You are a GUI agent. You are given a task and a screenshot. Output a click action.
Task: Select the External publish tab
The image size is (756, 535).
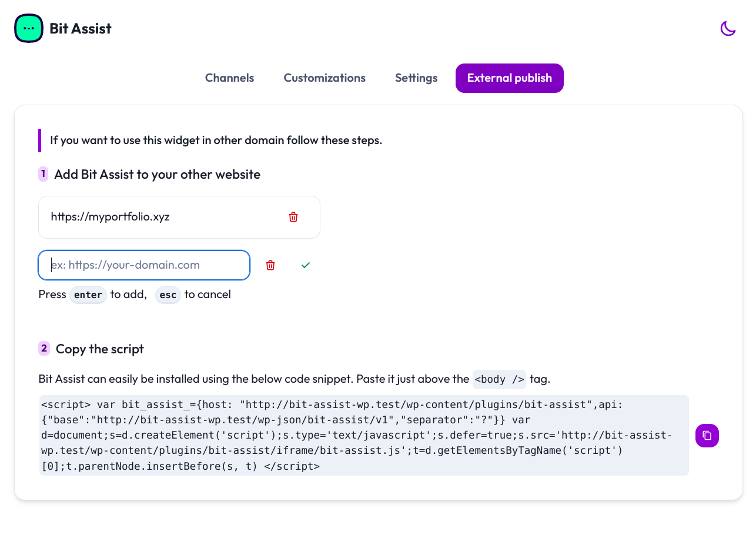(x=510, y=78)
